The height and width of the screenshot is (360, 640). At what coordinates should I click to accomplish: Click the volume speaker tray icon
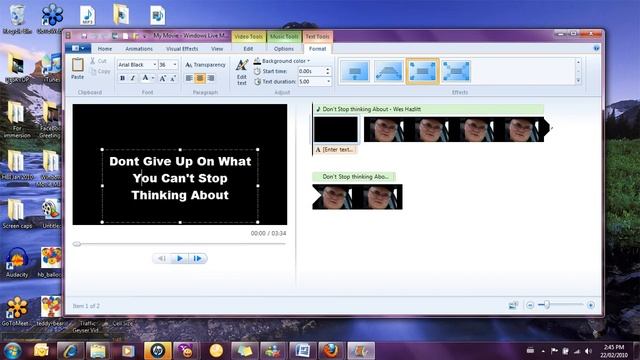coord(588,351)
